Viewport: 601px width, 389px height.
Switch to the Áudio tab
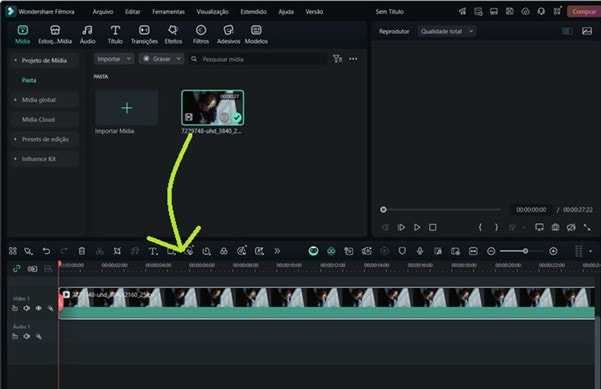pyautogui.click(x=87, y=34)
